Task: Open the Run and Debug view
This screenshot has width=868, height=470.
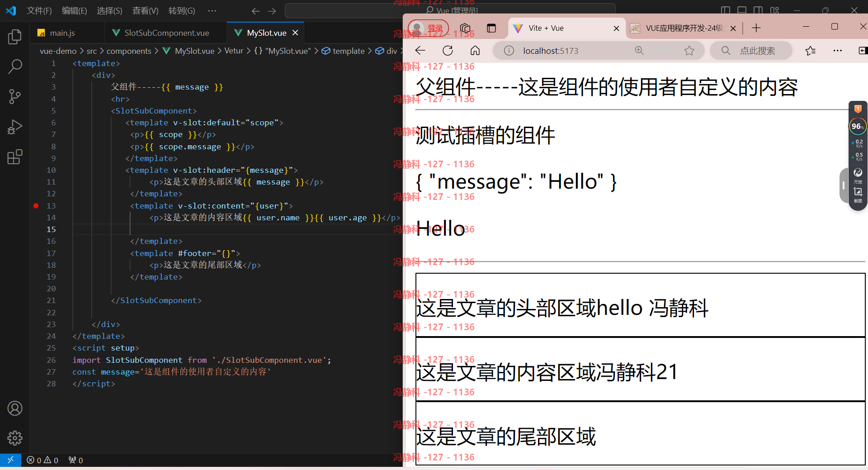Action: point(14,127)
